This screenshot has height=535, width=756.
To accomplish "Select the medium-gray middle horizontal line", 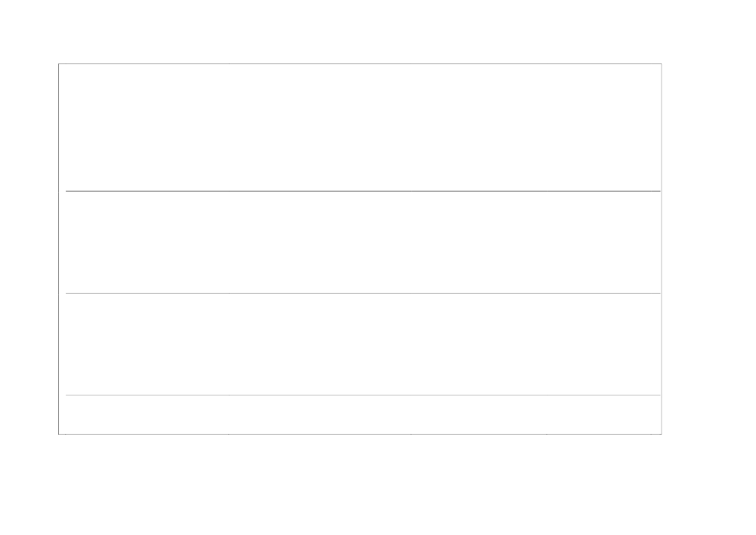I will pyautogui.click(x=363, y=293).
